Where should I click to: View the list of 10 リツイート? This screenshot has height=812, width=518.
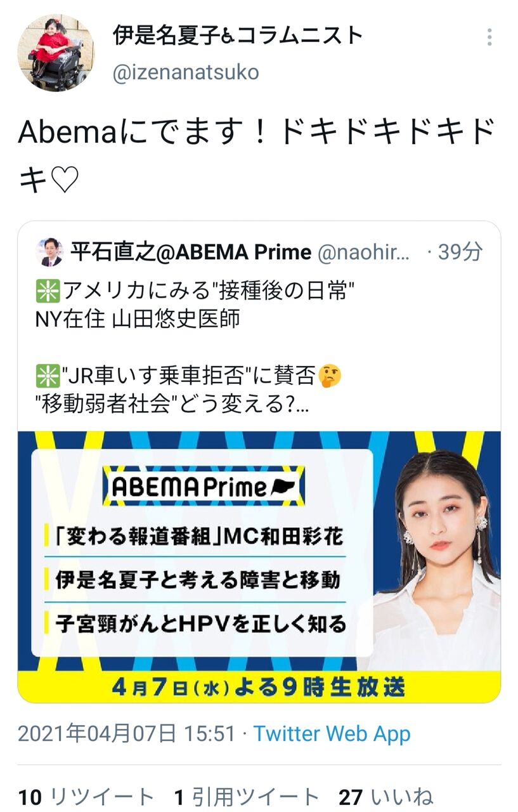pyautogui.click(x=86, y=797)
